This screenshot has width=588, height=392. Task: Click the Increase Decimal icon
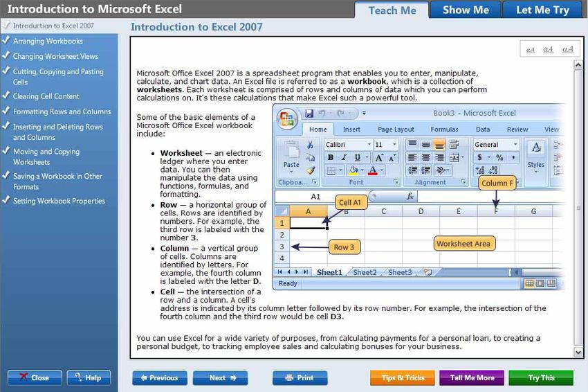tap(480, 170)
